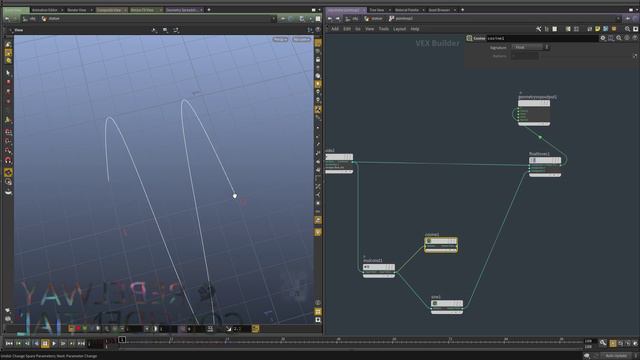Click pointvop1 in the network path bar

(x=401, y=19)
